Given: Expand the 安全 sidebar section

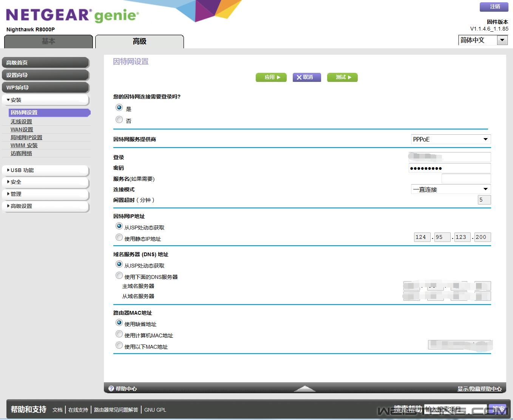Looking at the screenshot, I should (x=45, y=182).
